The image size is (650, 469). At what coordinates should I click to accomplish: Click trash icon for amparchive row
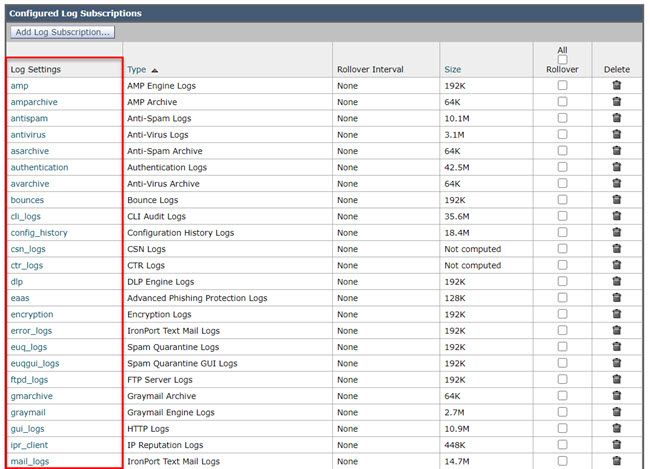tap(616, 101)
